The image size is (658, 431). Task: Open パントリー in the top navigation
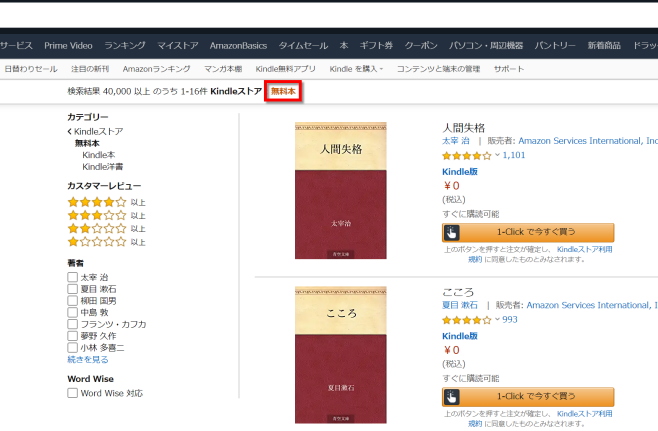point(555,46)
